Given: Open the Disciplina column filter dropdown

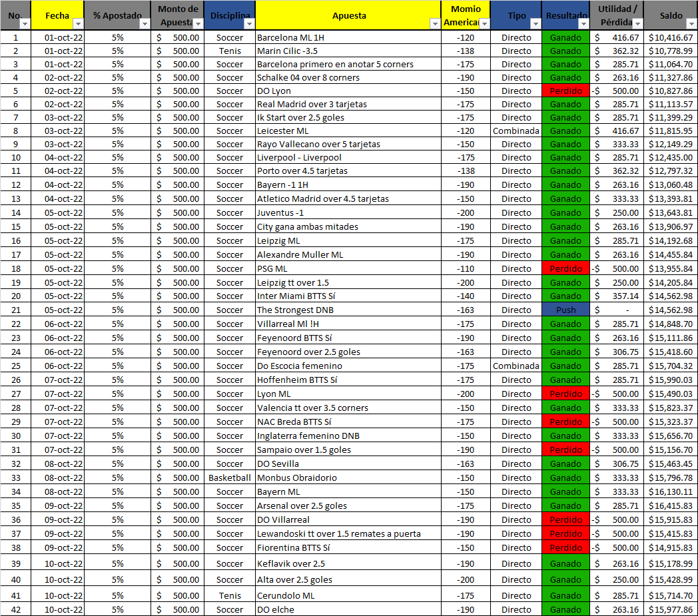Looking at the screenshot, I should tap(249, 23).
